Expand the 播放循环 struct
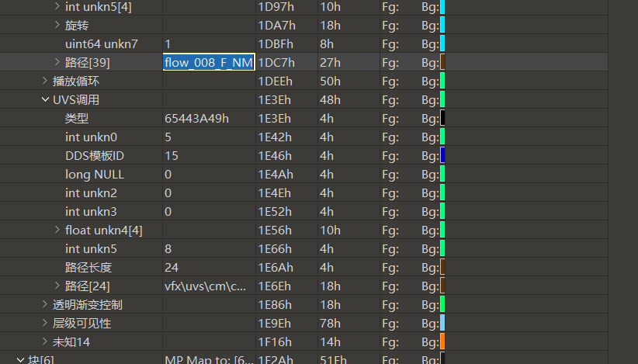Viewport: 638px width, 364px height. (x=45, y=81)
